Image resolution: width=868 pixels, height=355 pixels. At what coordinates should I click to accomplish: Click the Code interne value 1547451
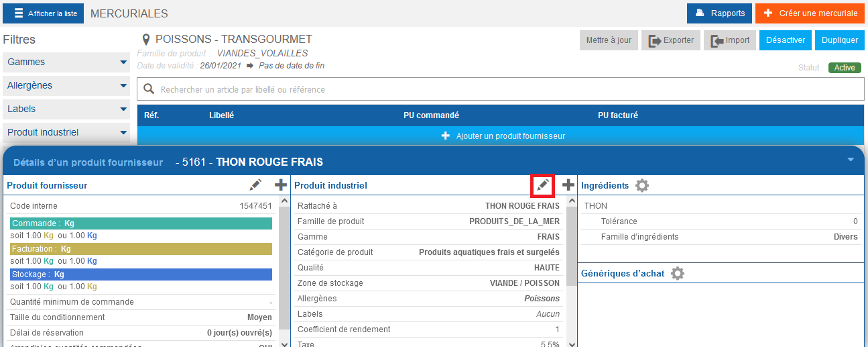[x=255, y=206]
